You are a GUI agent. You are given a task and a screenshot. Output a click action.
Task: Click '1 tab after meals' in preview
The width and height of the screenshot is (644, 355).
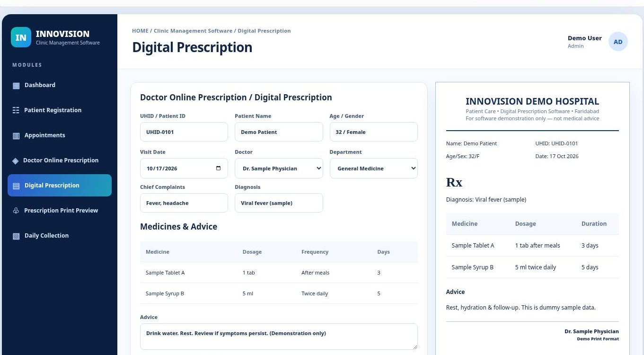(538, 246)
